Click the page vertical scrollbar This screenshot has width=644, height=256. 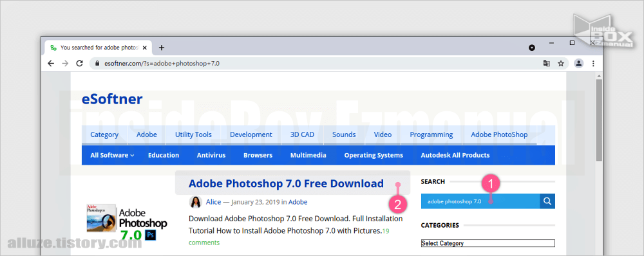pyautogui.click(x=599, y=120)
